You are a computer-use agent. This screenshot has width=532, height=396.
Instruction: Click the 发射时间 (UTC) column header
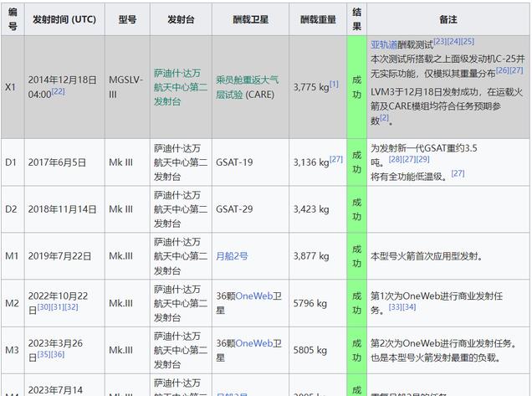click(x=64, y=19)
